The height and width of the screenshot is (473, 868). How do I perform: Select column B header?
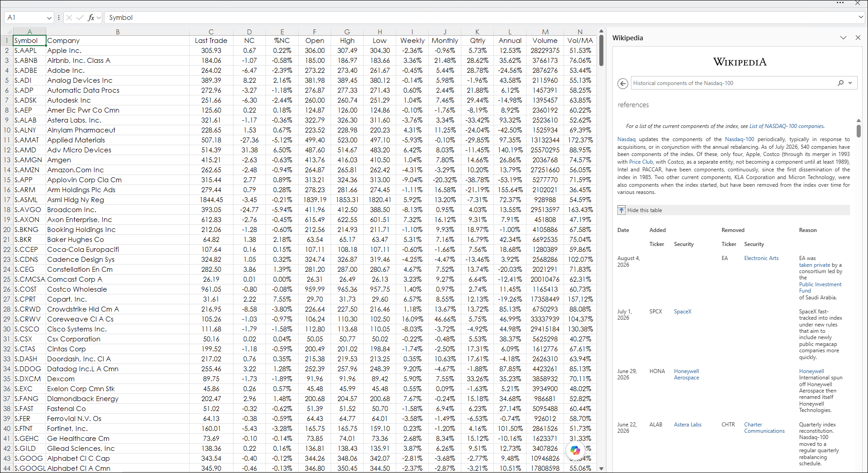pyautogui.click(x=118, y=32)
